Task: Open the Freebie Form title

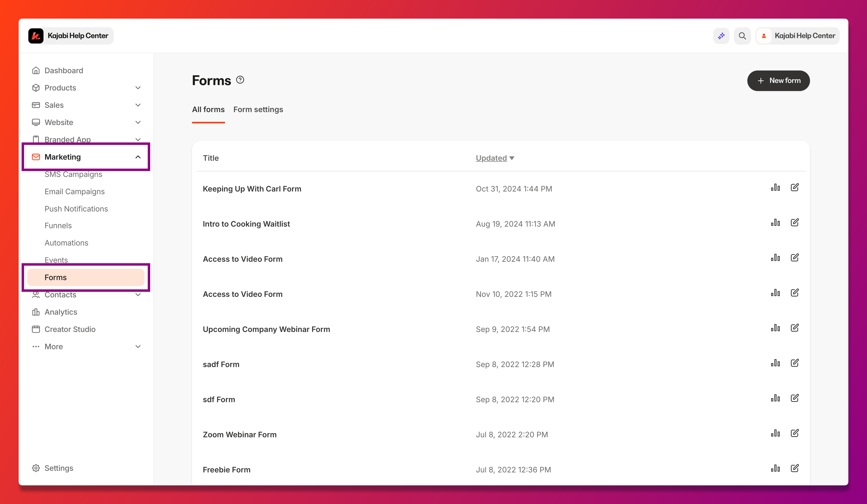Action: pyautogui.click(x=226, y=470)
